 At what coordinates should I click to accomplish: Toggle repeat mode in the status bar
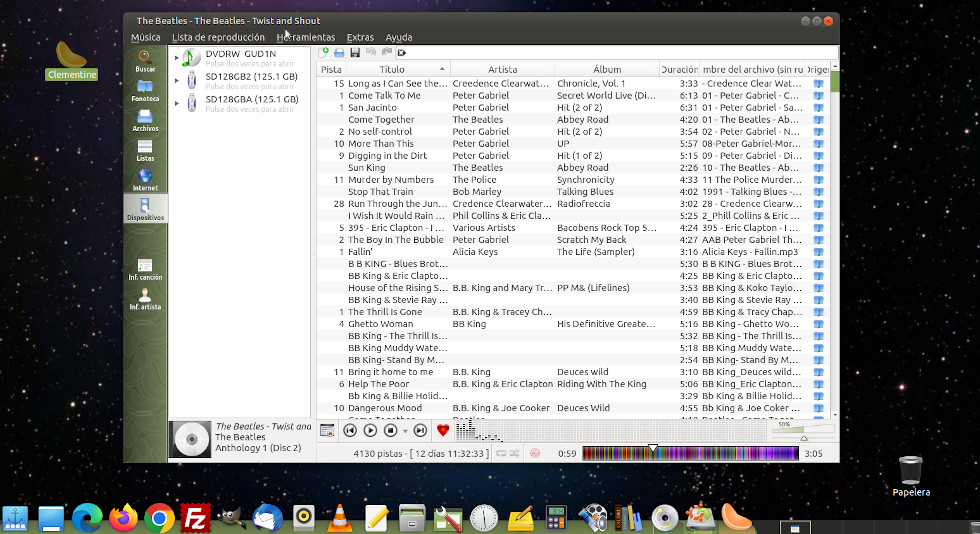499,453
